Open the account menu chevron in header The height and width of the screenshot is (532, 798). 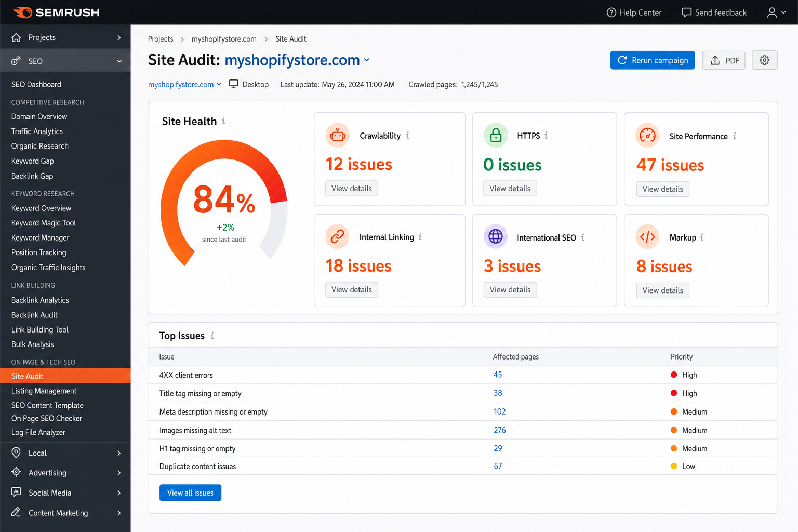click(783, 12)
